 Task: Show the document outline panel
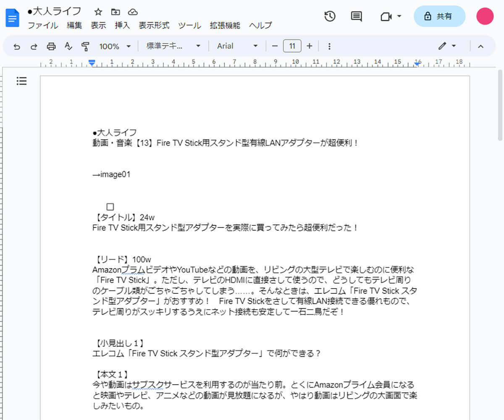click(21, 81)
